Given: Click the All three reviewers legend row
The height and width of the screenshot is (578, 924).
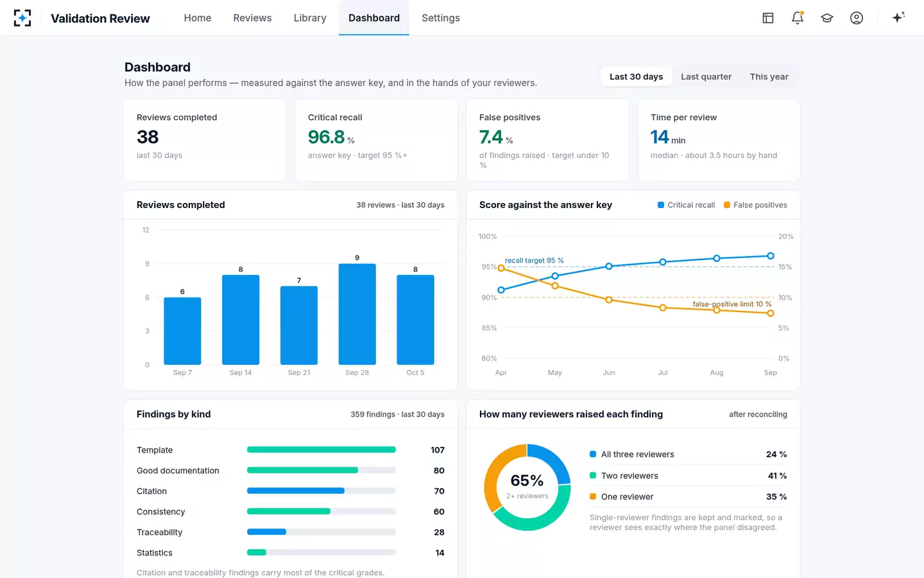Looking at the screenshot, I should coord(688,454).
